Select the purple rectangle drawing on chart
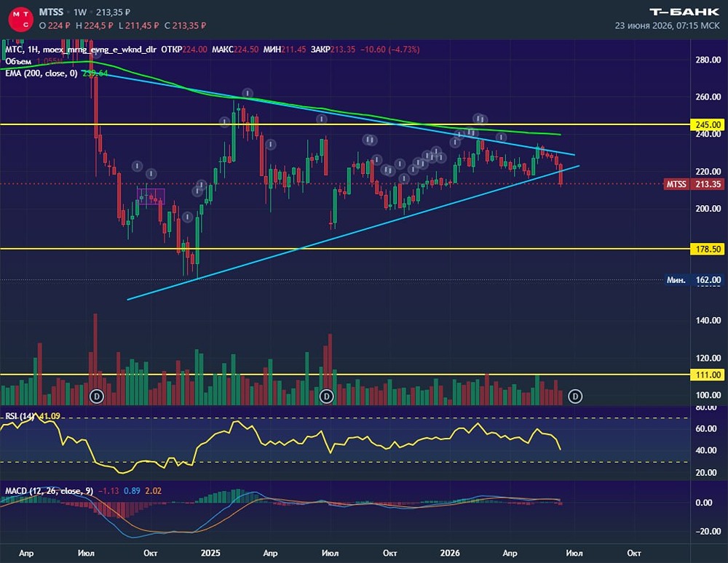 pyautogui.click(x=151, y=196)
